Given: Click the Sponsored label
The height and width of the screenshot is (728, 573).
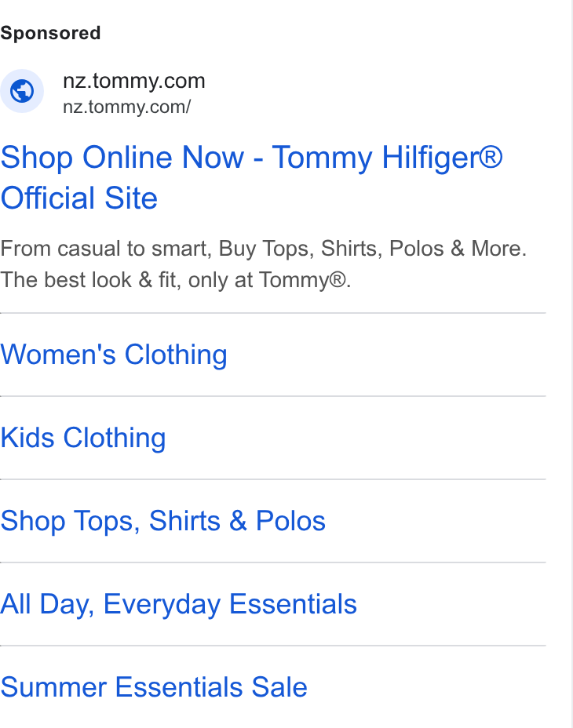Looking at the screenshot, I should coord(50,33).
